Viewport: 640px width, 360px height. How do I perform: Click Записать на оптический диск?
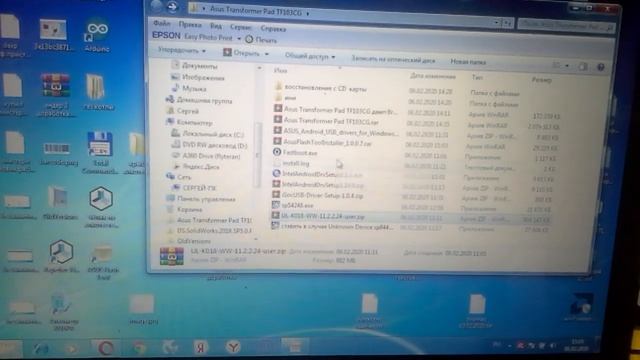point(393,60)
